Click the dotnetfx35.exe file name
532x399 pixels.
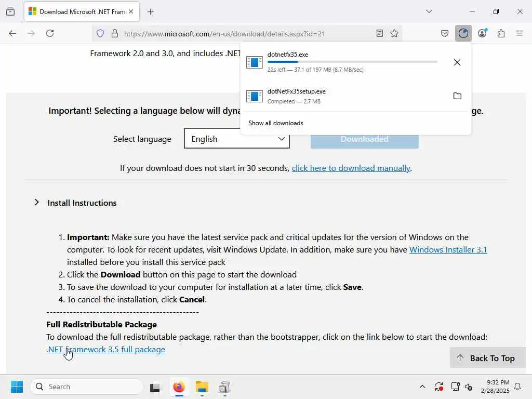(288, 55)
